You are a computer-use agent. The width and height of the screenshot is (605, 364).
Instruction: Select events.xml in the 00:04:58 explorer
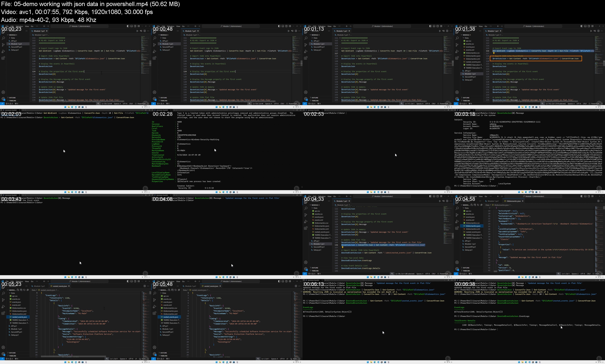[x=470, y=220]
